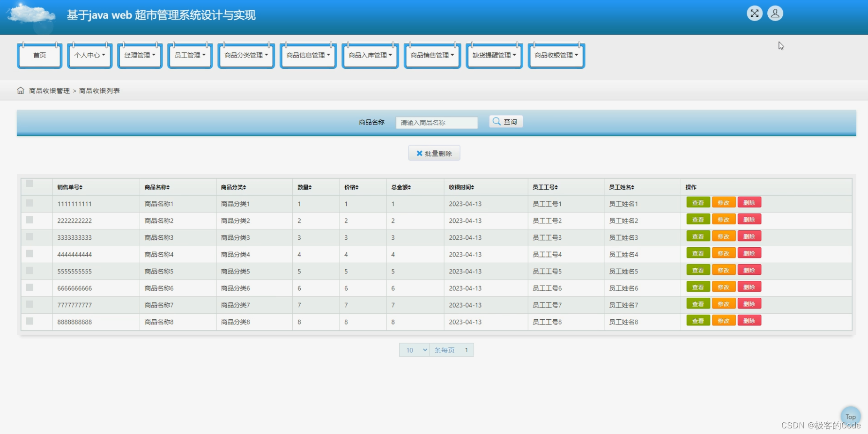Click 修改 for row 1111111111

[723, 202]
